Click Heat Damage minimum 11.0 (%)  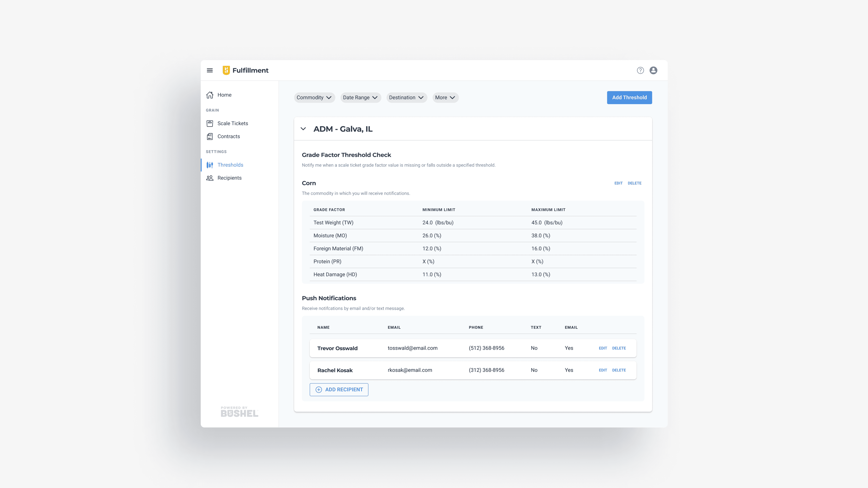(432, 274)
